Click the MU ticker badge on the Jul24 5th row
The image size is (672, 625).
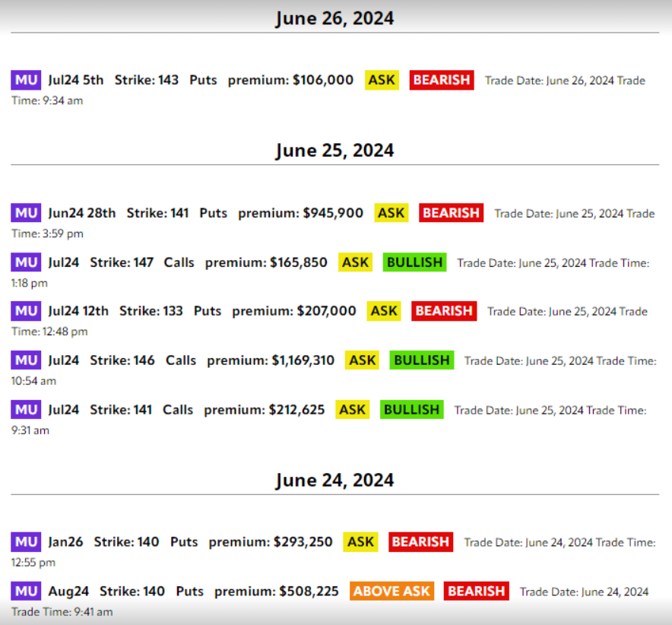point(26,80)
